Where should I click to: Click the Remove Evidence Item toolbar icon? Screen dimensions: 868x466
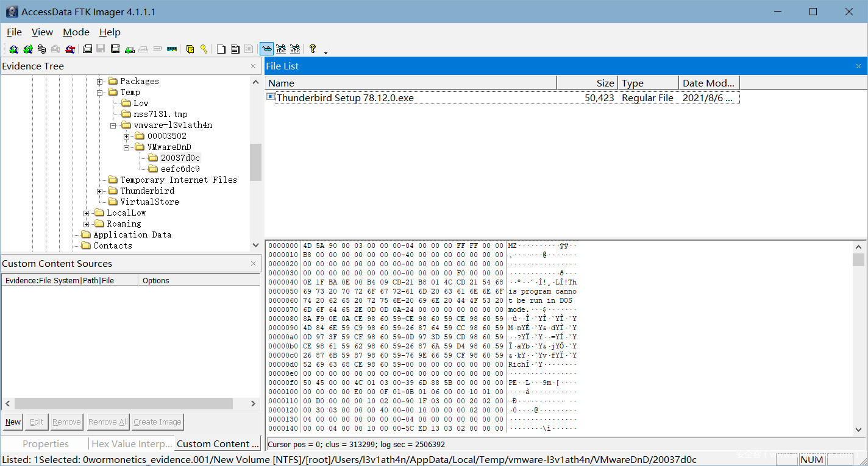coord(55,49)
